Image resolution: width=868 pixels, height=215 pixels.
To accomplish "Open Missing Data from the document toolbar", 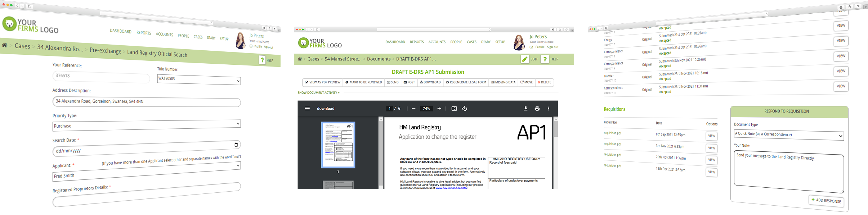I will (503, 82).
